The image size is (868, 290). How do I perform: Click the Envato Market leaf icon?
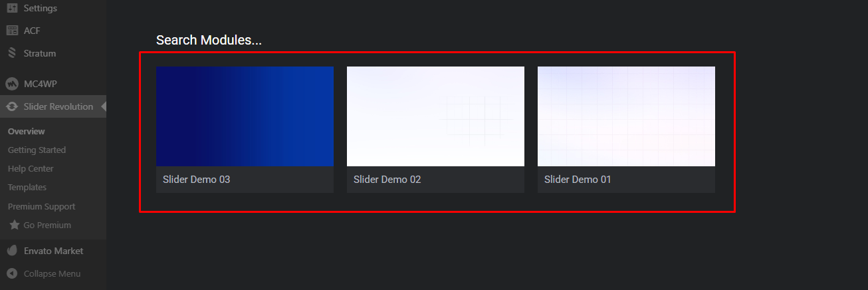coord(12,251)
